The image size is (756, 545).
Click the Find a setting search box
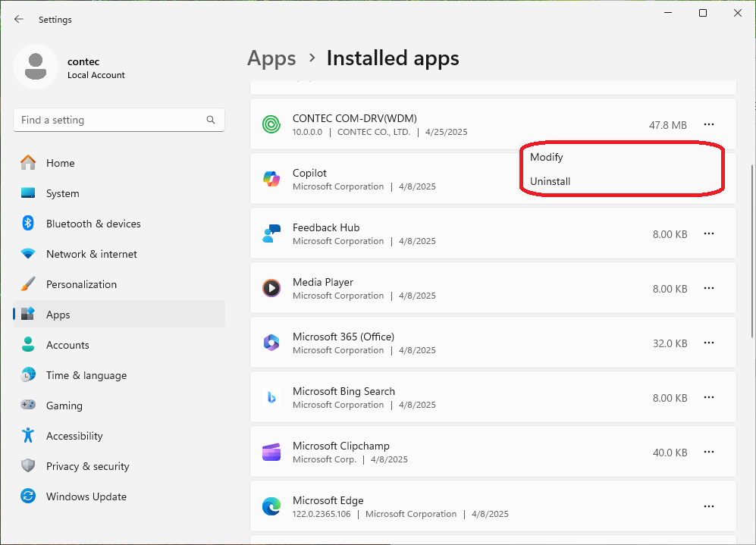pos(119,120)
